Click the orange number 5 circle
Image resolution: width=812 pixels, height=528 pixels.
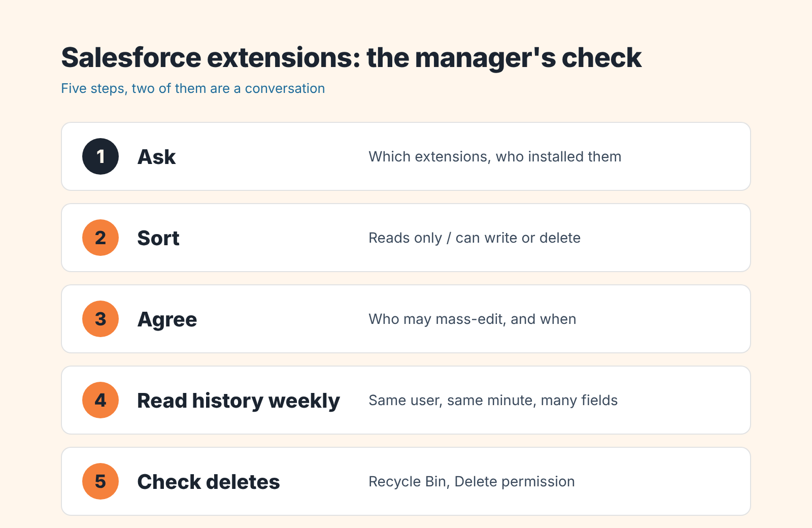(100, 481)
